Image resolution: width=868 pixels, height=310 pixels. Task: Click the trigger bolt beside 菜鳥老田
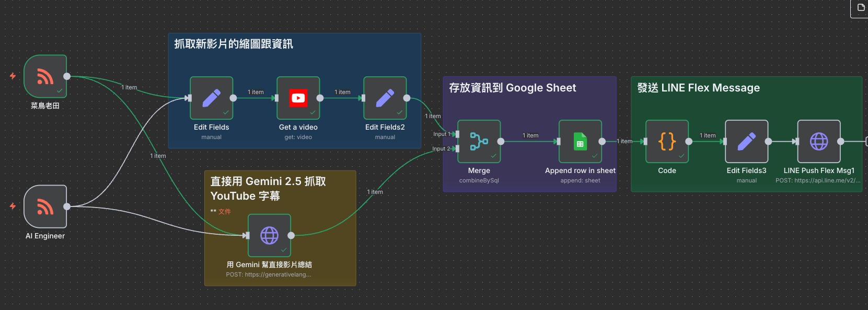[13, 76]
